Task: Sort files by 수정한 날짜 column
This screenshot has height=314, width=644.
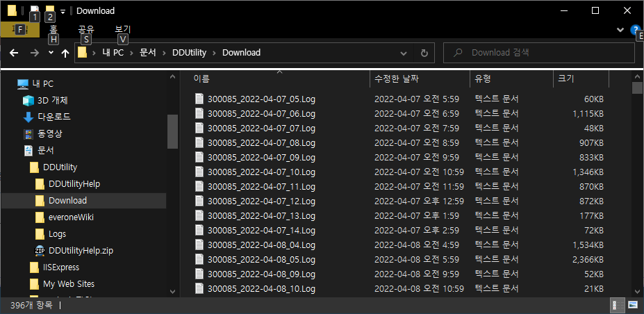Action: 396,78
